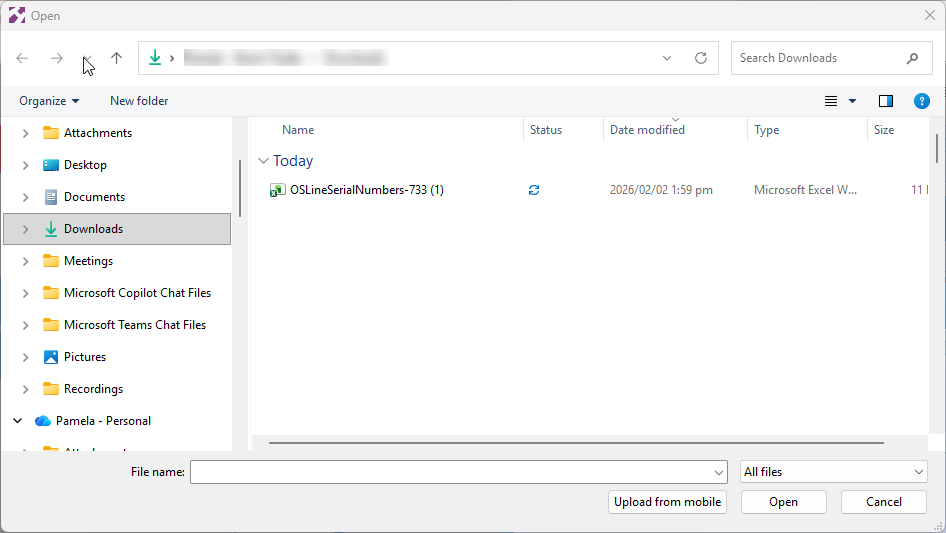Go forward using the forward arrow
This screenshot has width=946, height=533.
pos(57,58)
